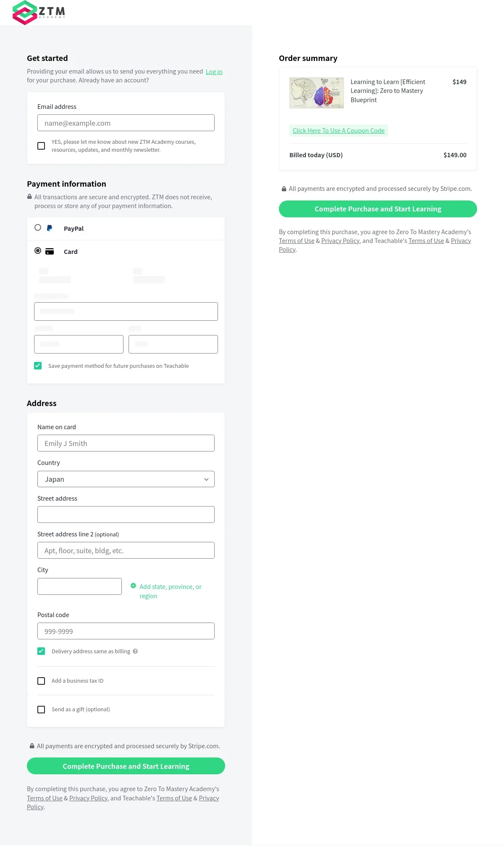
Task: Click the lock icon under Payment information
Action: click(29, 197)
